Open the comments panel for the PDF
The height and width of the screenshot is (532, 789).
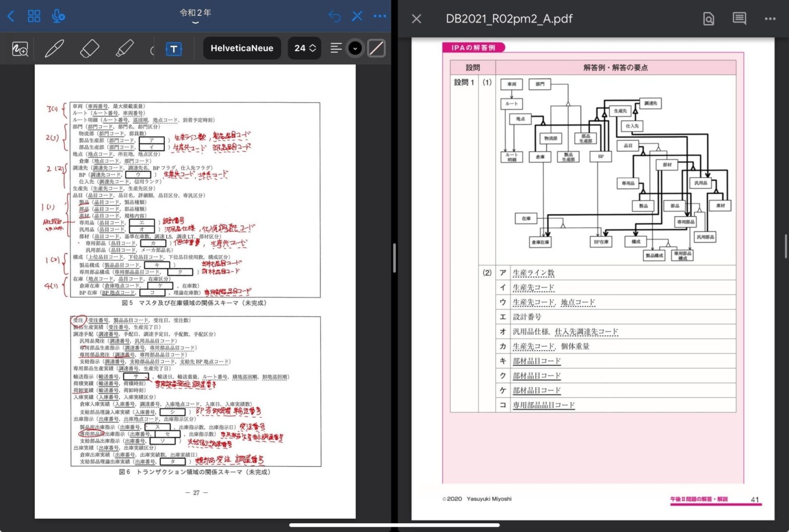click(739, 18)
